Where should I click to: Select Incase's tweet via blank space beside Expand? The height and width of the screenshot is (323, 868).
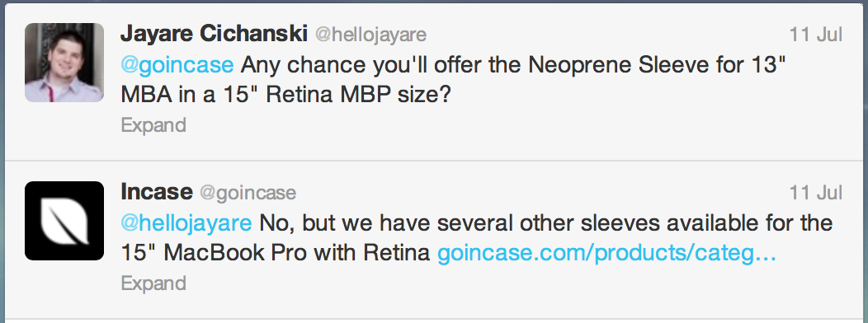pos(498,284)
